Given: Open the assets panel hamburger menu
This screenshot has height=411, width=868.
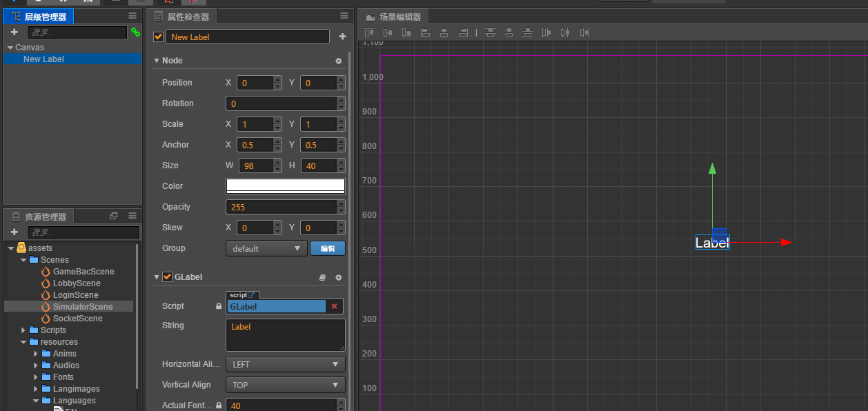Looking at the screenshot, I should click(132, 216).
